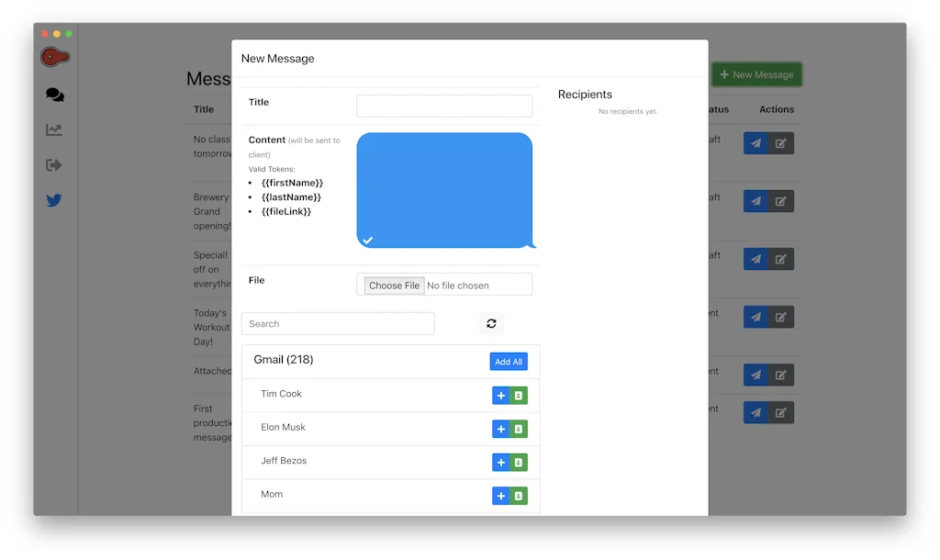Screen dimensions: 940x560
Task: Edit the 'Attached' message
Action: point(781,375)
